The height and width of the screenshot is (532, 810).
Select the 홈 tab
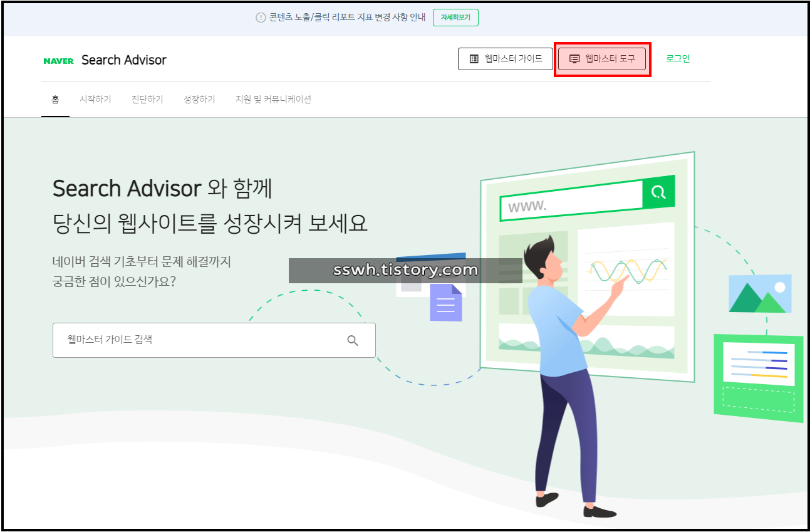point(55,99)
